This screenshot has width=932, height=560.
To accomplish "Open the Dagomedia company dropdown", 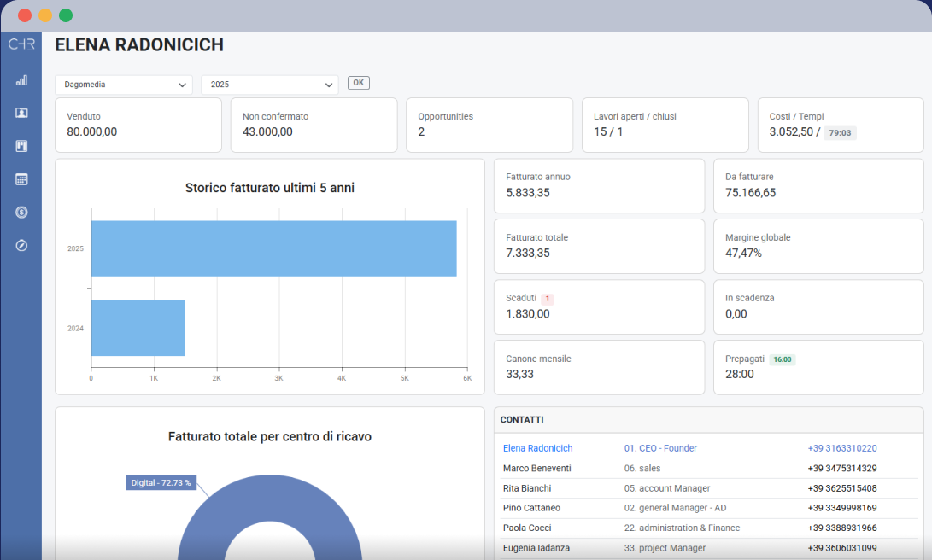I will pos(123,85).
